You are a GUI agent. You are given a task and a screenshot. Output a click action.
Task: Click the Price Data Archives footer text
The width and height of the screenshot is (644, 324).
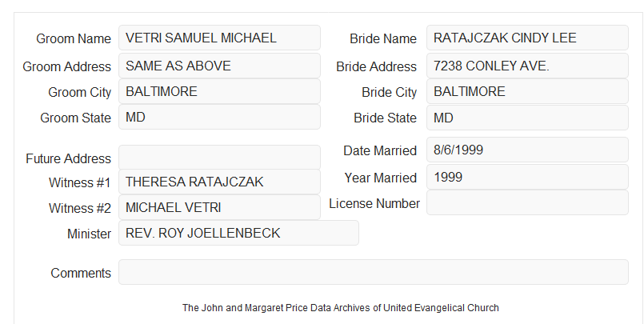click(341, 307)
